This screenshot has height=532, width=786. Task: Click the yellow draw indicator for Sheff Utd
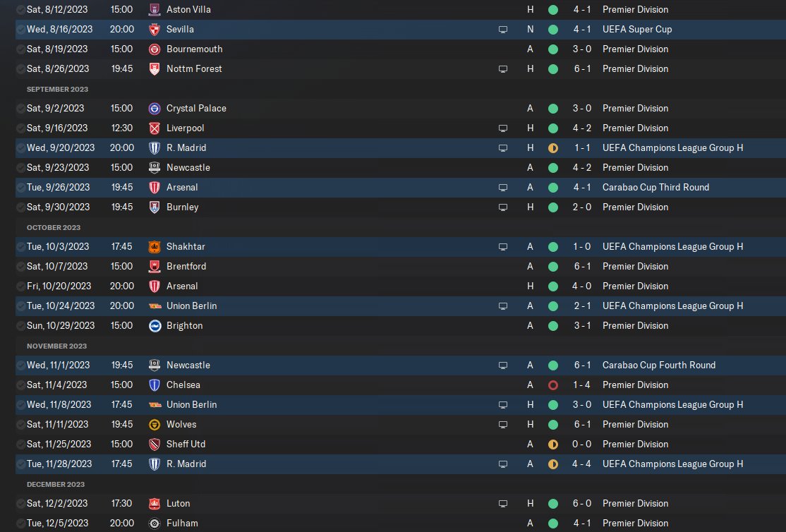coord(553,445)
